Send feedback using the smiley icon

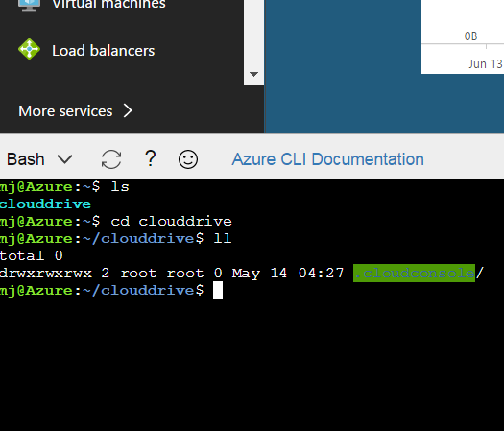coord(188,159)
